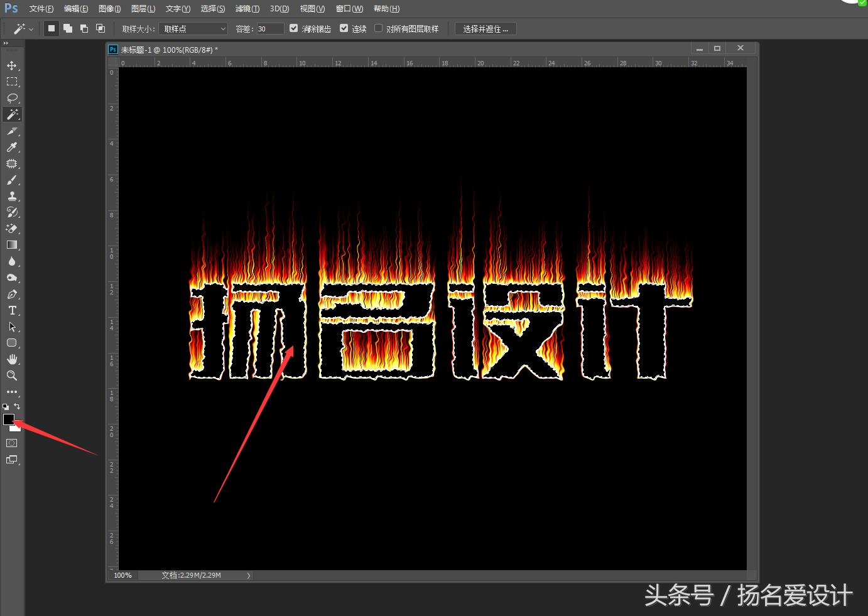Select the Gradient tool
Image resolution: width=868 pixels, height=616 pixels.
[x=12, y=245]
